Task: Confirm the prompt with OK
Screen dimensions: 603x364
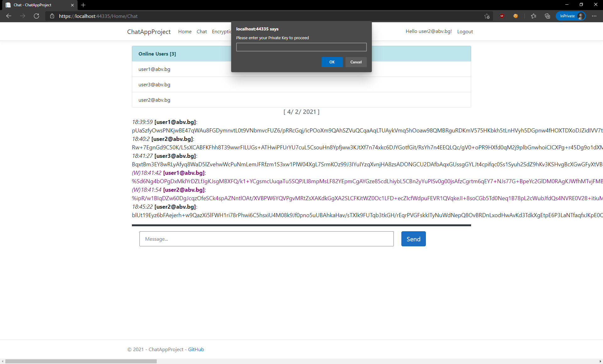Action: 332,62
